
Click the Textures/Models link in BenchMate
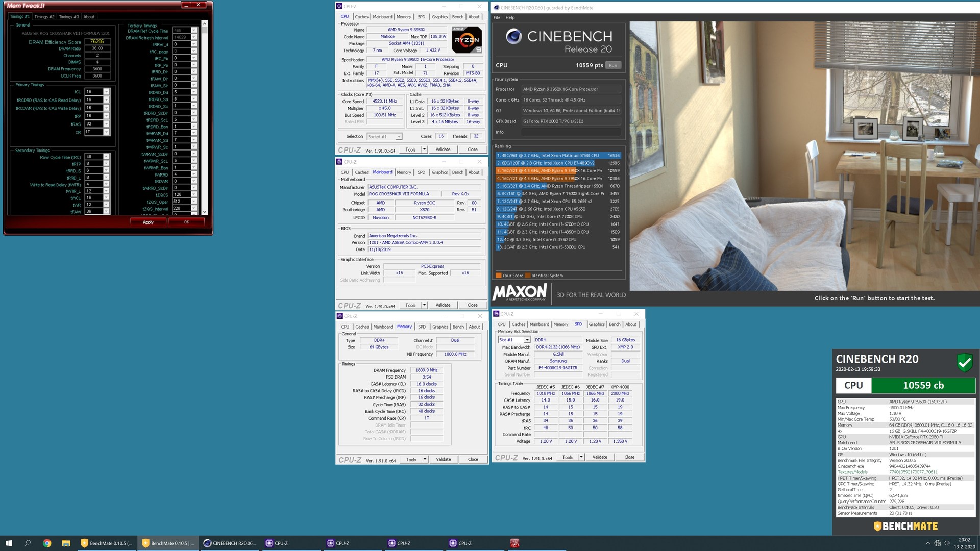pyautogui.click(x=852, y=472)
